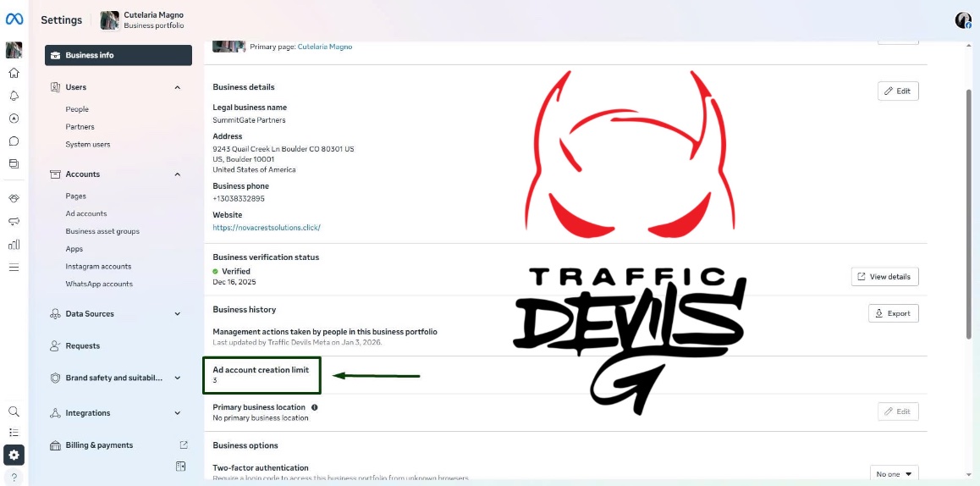Expand Brand safety and suitability section
Screen dimensions: 980x486
tap(178, 378)
